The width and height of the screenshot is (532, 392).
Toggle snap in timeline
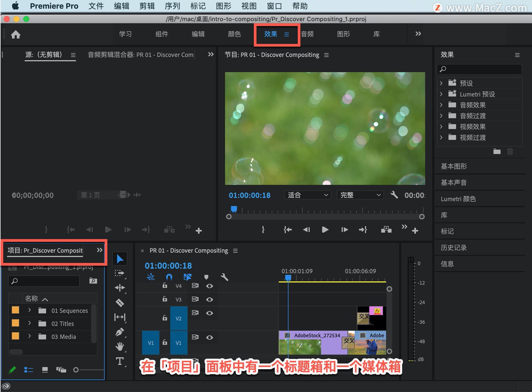(169, 277)
